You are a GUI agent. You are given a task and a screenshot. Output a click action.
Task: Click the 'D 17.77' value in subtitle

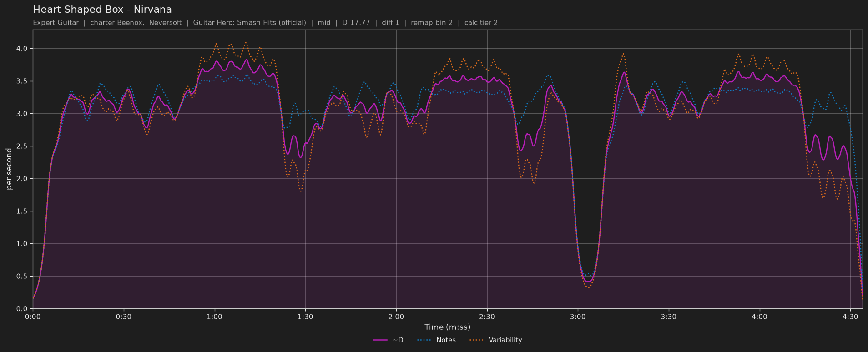356,22
